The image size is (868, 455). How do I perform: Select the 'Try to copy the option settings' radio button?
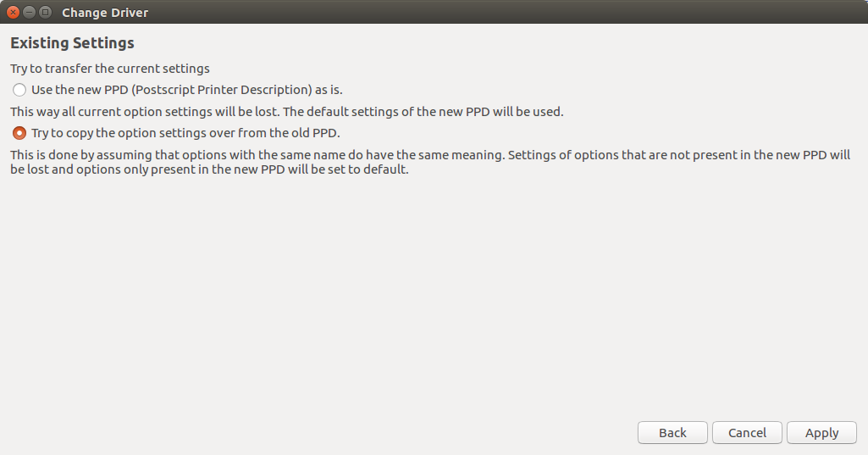(x=19, y=133)
